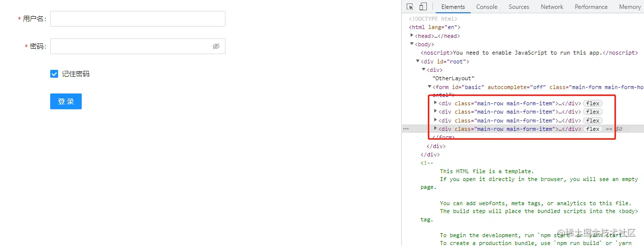The image size is (644, 246).
Task: Click the 用户名 field label
Action: (x=34, y=19)
